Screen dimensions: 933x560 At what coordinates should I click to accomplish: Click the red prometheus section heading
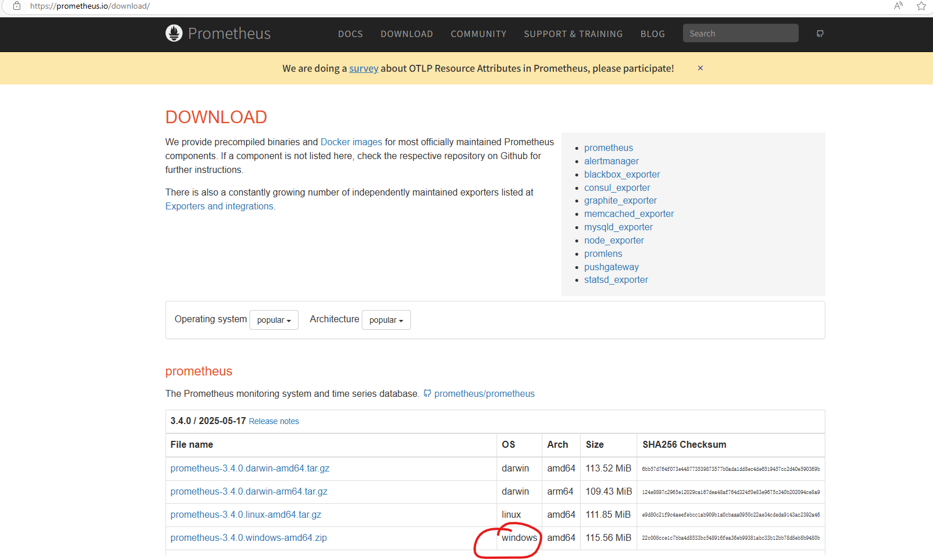click(x=199, y=371)
